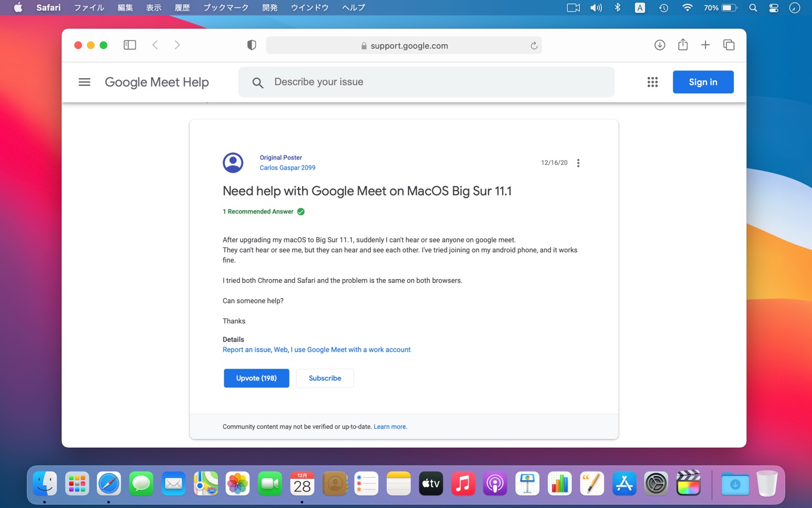Open the 編集 menu

coord(125,8)
